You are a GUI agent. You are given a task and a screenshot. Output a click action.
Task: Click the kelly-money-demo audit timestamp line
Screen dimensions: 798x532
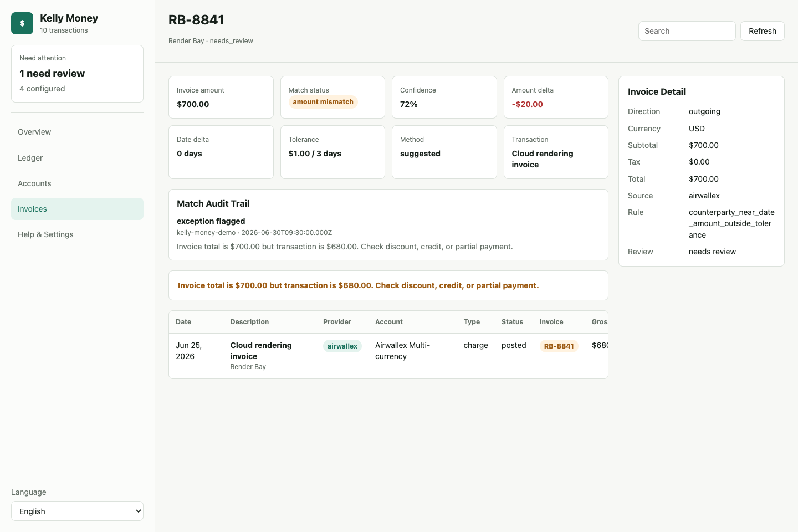click(254, 233)
